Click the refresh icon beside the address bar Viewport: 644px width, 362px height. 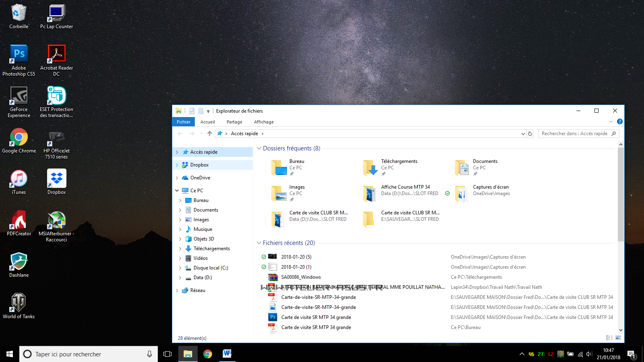pos(530,134)
